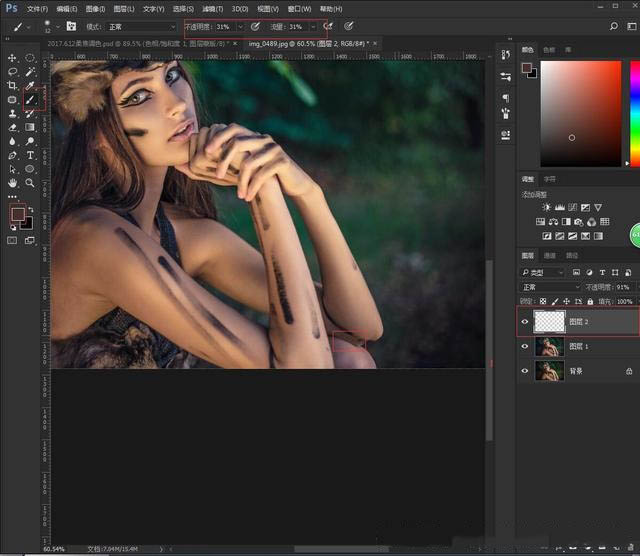Hide the 背景 layer eye icon
The height and width of the screenshot is (556, 640).
(x=525, y=370)
